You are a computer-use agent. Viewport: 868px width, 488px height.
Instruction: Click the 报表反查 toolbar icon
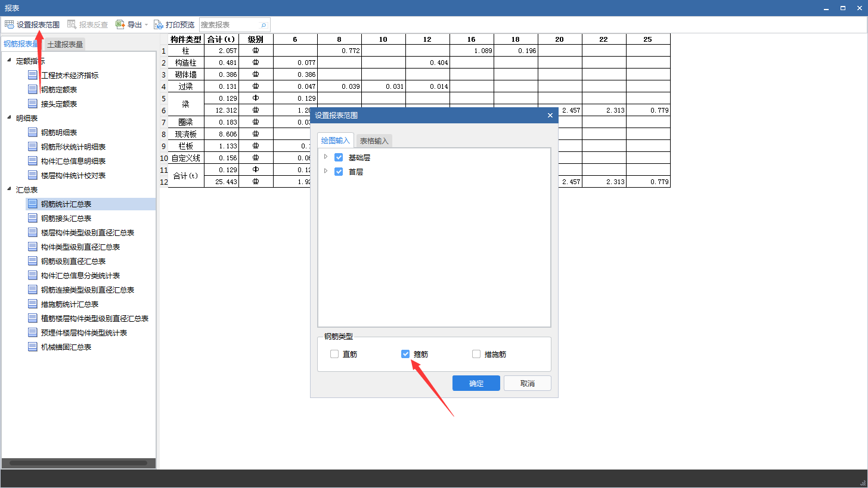72,24
